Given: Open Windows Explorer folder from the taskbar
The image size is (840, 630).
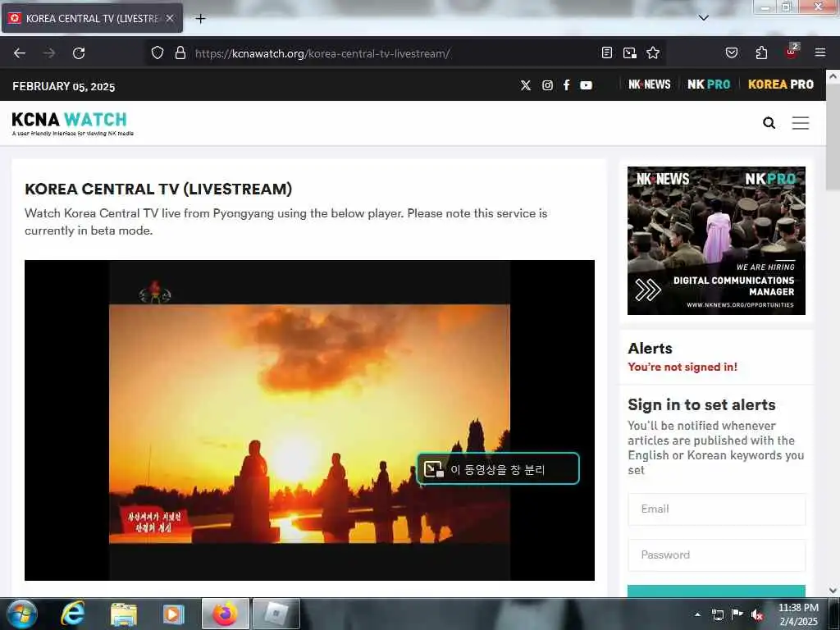Looking at the screenshot, I should [124, 614].
